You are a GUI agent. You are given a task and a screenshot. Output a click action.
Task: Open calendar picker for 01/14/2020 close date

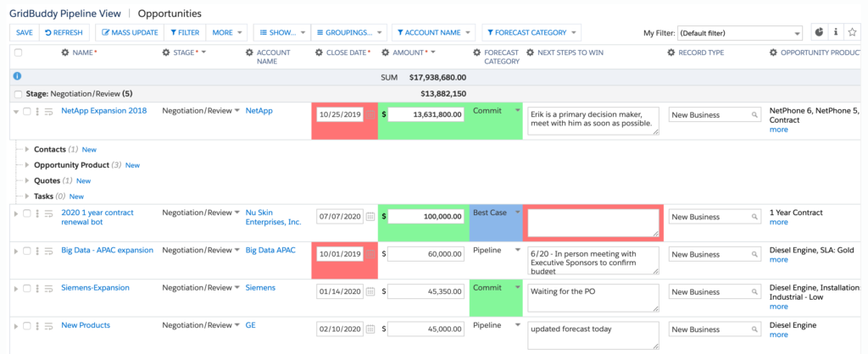point(370,291)
